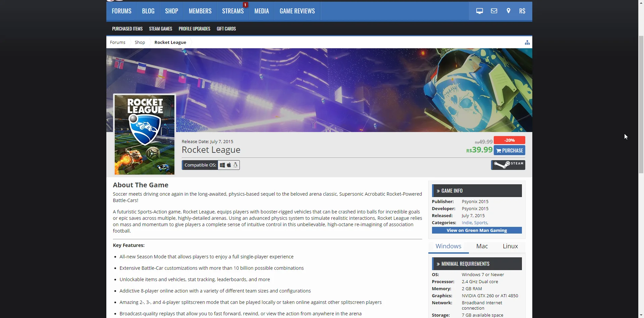Screen dimensions: 644x318
Task: Click the Purchase button
Action: point(509,150)
